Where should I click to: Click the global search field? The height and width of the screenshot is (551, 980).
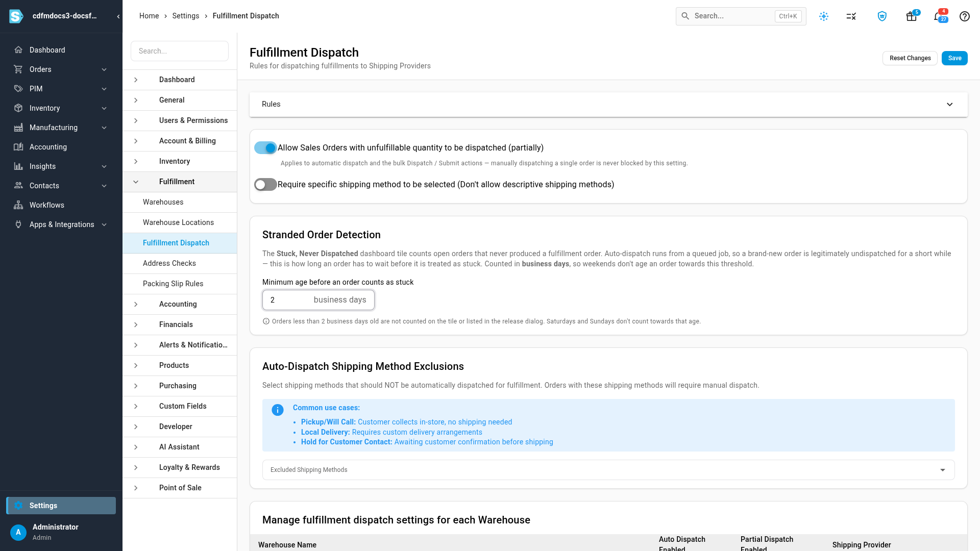(741, 16)
